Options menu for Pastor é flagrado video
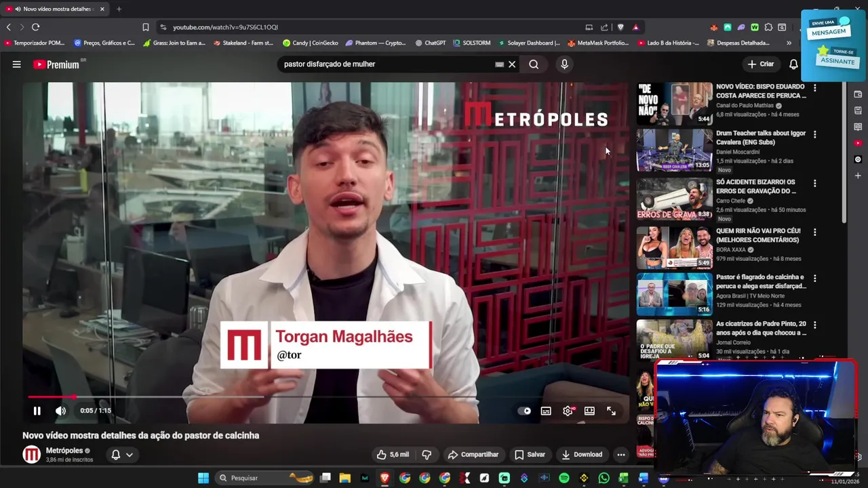Viewport: 868px width, 488px height. click(815, 278)
